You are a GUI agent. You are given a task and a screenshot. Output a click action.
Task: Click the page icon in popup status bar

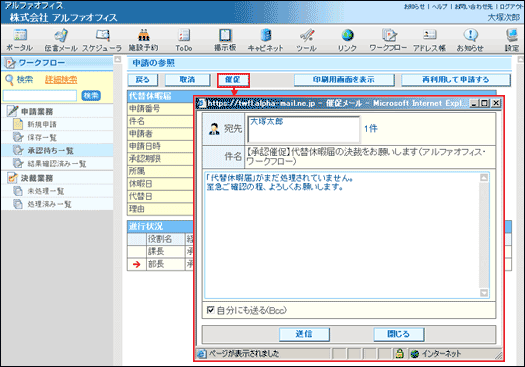coord(201,354)
